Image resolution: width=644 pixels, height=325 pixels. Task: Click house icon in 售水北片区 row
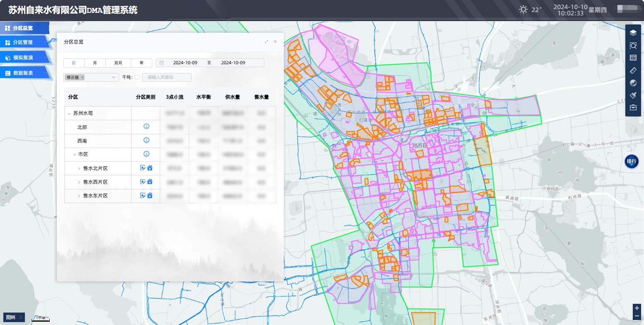pyautogui.click(x=150, y=168)
